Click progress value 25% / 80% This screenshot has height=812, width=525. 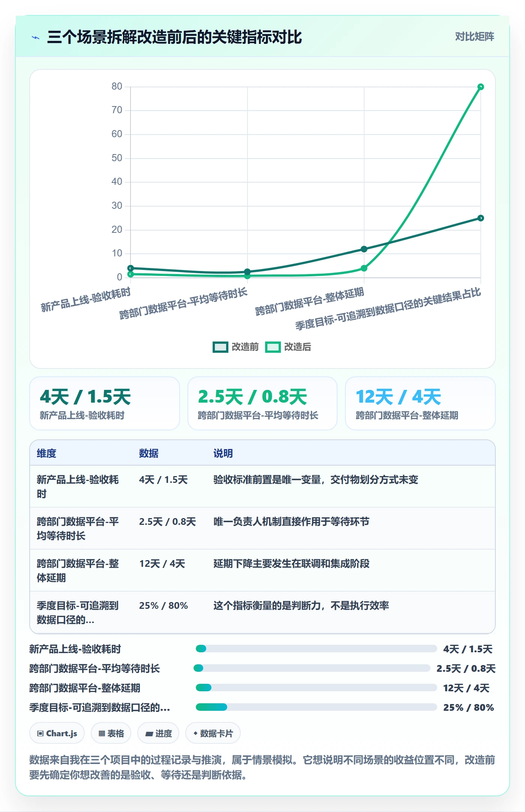pyautogui.click(x=469, y=707)
